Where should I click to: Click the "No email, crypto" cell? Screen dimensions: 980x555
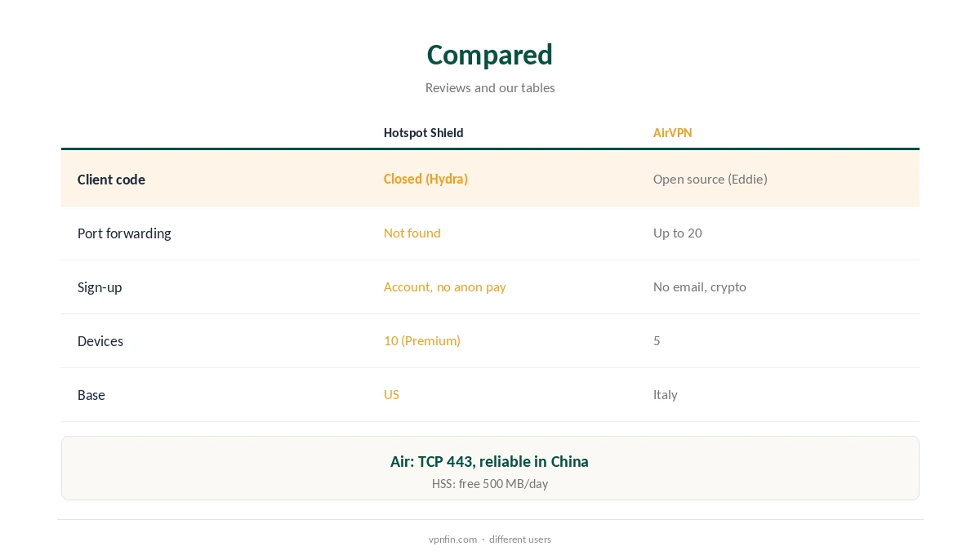point(700,286)
